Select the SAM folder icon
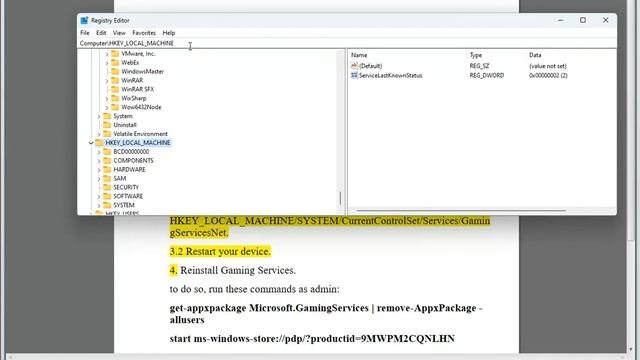640x360 pixels. coord(107,178)
